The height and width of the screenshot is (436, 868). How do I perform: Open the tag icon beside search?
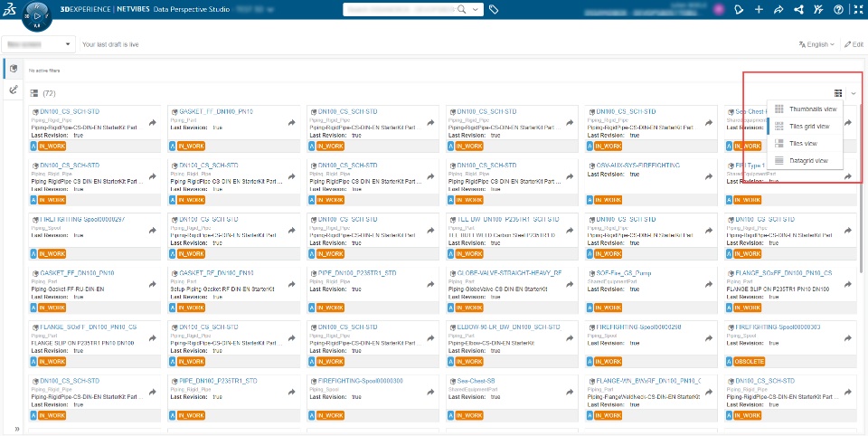[494, 9]
